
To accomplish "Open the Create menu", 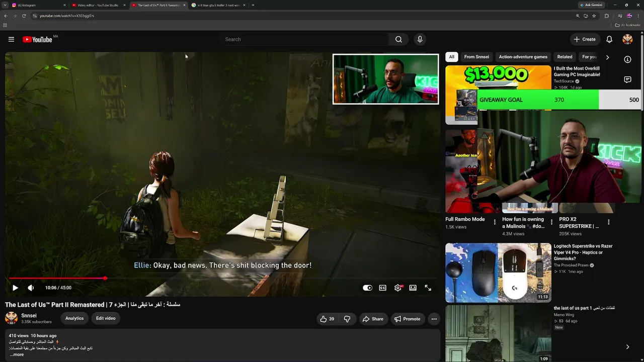I will coord(585,39).
